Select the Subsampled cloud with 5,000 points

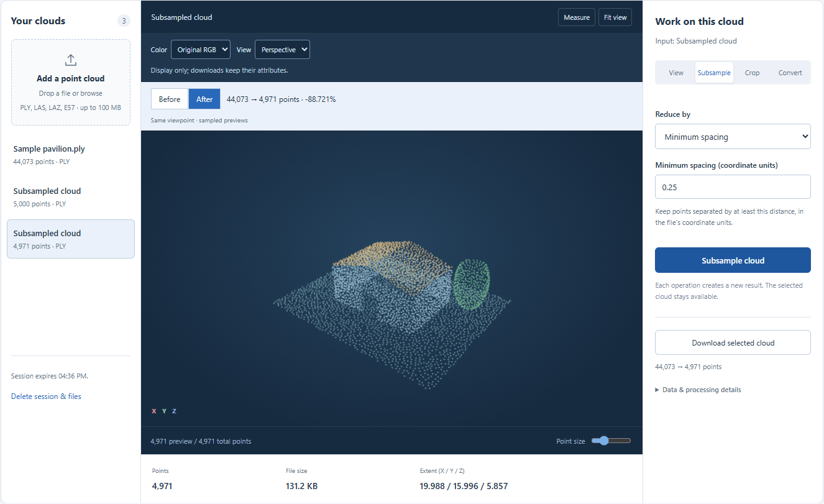[x=71, y=197]
